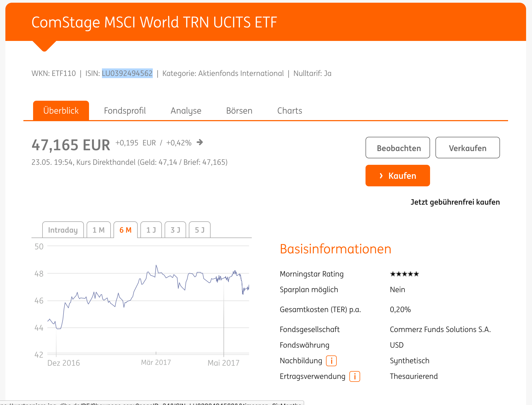Switch to the Analyse tab

186,111
